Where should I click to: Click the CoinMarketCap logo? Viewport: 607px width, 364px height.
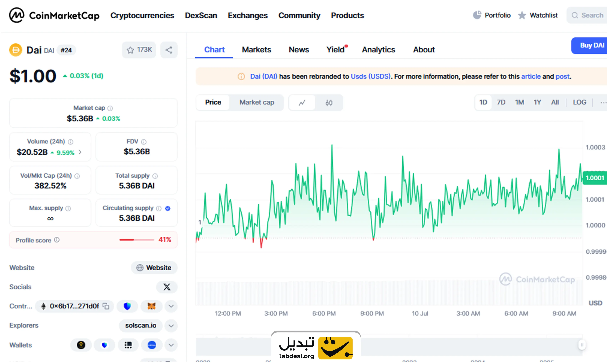pyautogui.click(x=54, y=15)
